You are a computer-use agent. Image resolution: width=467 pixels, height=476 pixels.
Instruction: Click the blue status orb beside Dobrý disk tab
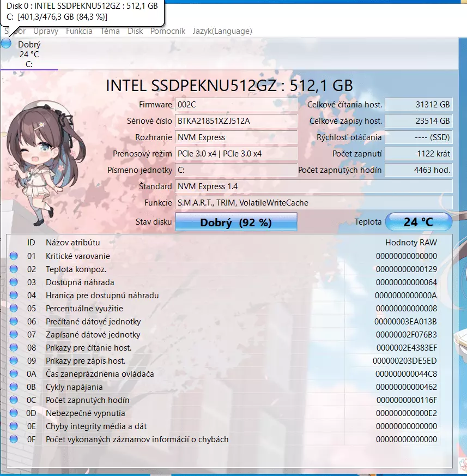(6, 44)
